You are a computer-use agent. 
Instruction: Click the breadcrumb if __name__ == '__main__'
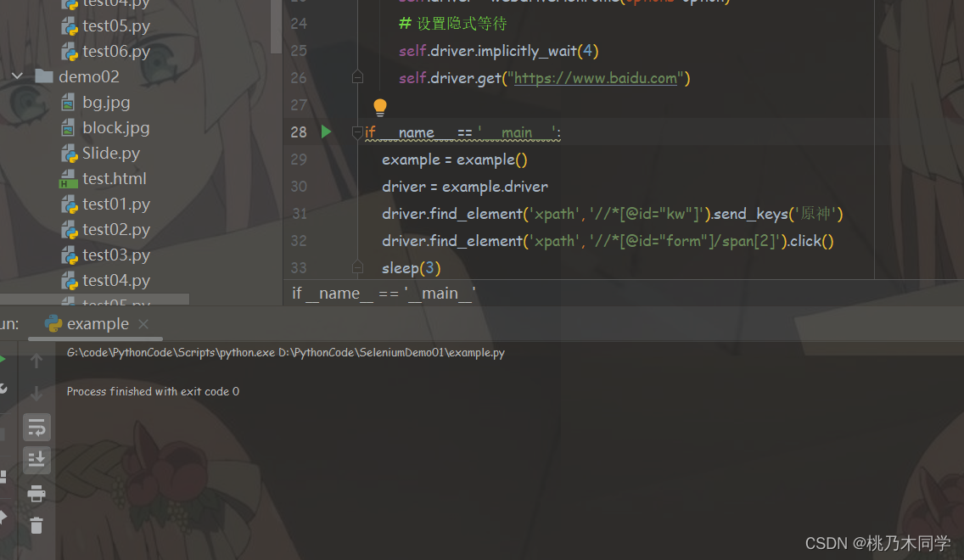pyautogui.click(x=384, y=294)
